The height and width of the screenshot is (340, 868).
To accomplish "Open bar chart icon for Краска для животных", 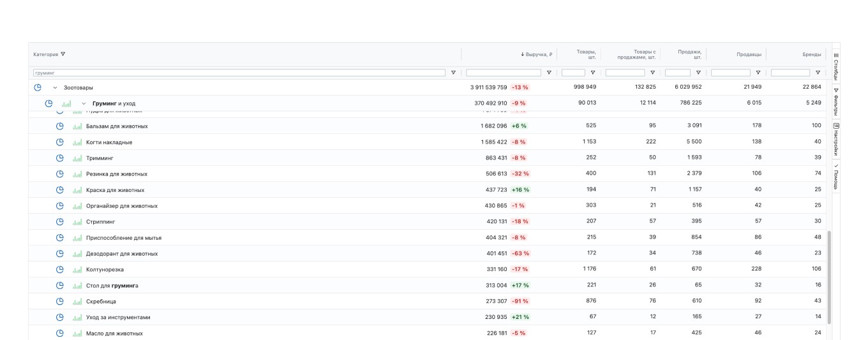I will pyautogui.click(x=78, y=190).
